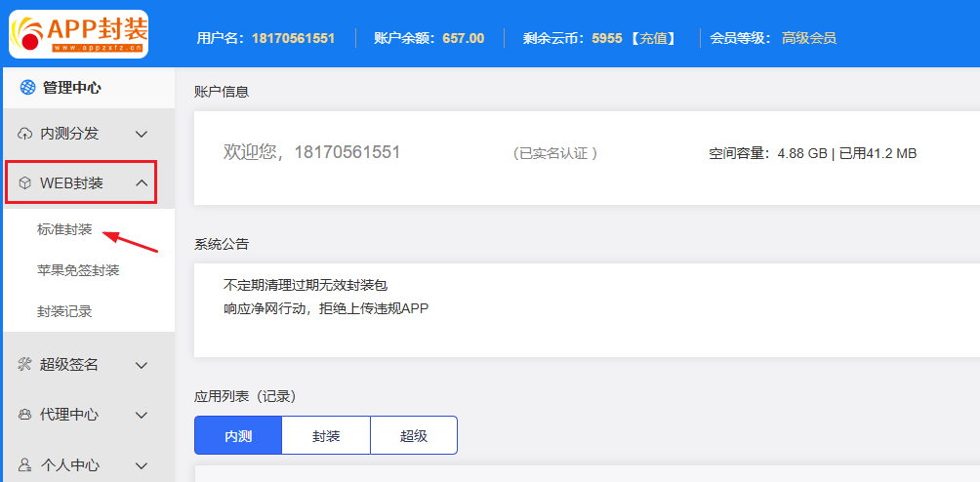Click the APP封装 logo
Image resolution: width=980 pixels, height=482 pixels.
click(x=78, y=34)
